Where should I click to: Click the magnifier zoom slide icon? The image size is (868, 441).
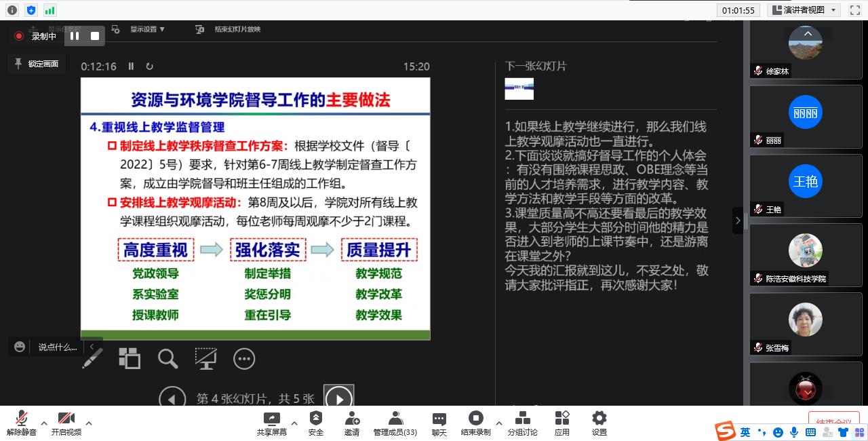[167, 358]
